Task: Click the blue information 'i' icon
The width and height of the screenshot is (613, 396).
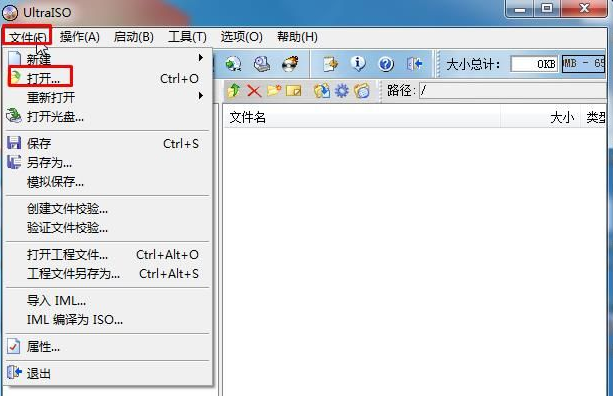Action: [x=358, y=63]
